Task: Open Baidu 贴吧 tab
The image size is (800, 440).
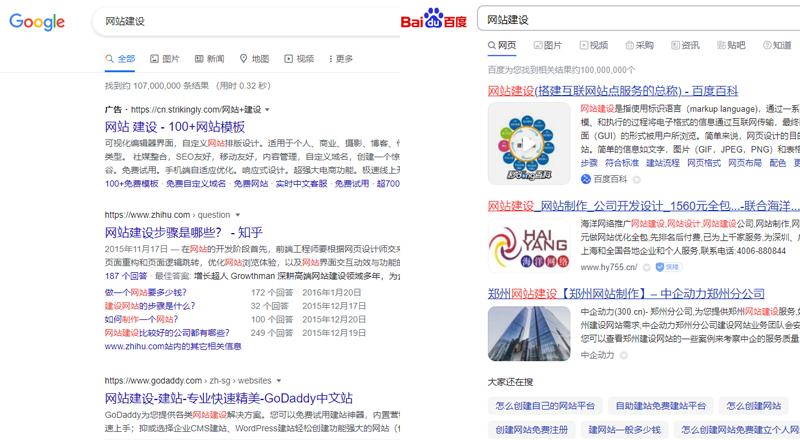Action: [731, 45]
